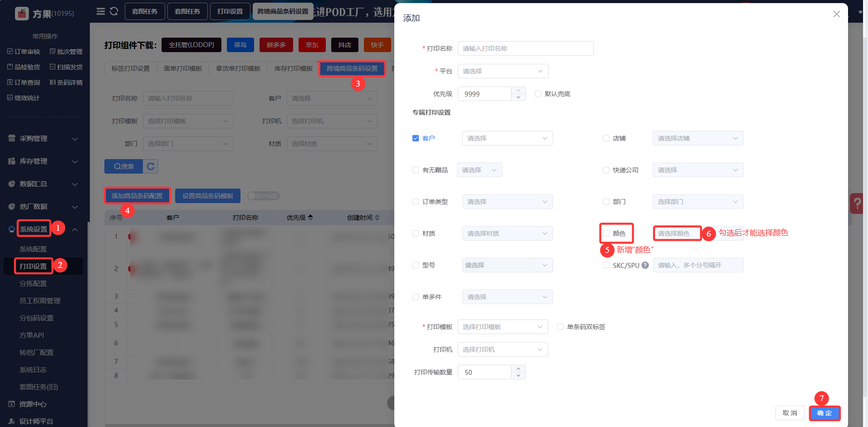Focus the 打印名称 filter field behind the dialog
The width and height of the screenshot is (868, 427).
pyautogui.click(x=188, y=98)
